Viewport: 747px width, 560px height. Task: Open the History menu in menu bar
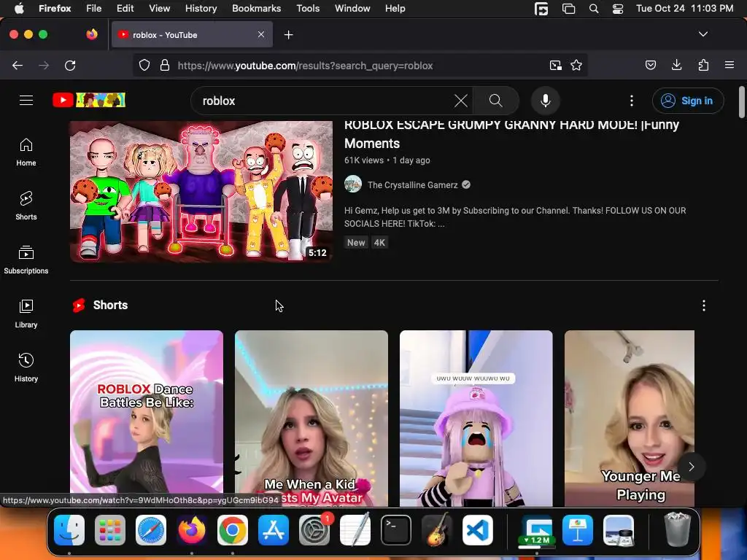tap(201, 9)
